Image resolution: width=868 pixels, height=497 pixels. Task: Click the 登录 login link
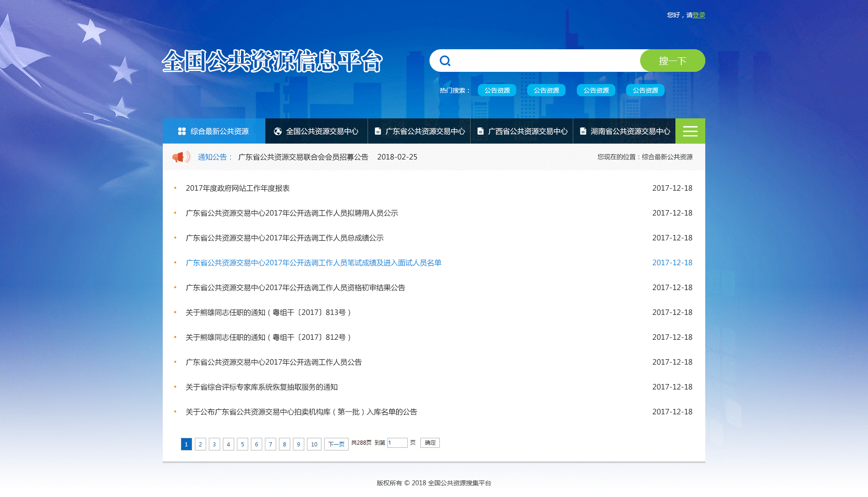point(698,15)
